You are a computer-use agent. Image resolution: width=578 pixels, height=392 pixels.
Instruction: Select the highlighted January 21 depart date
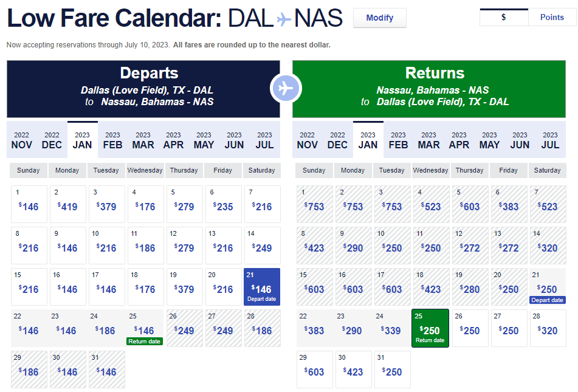(262, 286)
